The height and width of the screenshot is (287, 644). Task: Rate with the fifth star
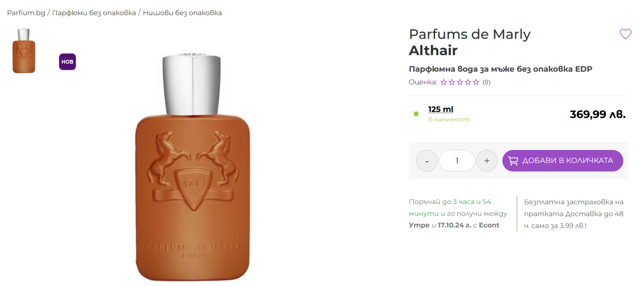[476, 82]
